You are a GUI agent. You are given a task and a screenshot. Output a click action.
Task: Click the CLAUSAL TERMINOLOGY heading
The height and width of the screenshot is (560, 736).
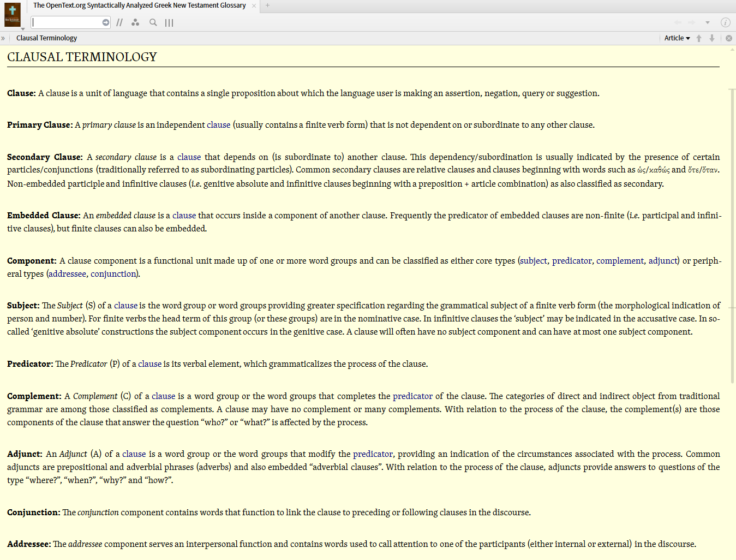pyautogui.click(x=82, y=57)
